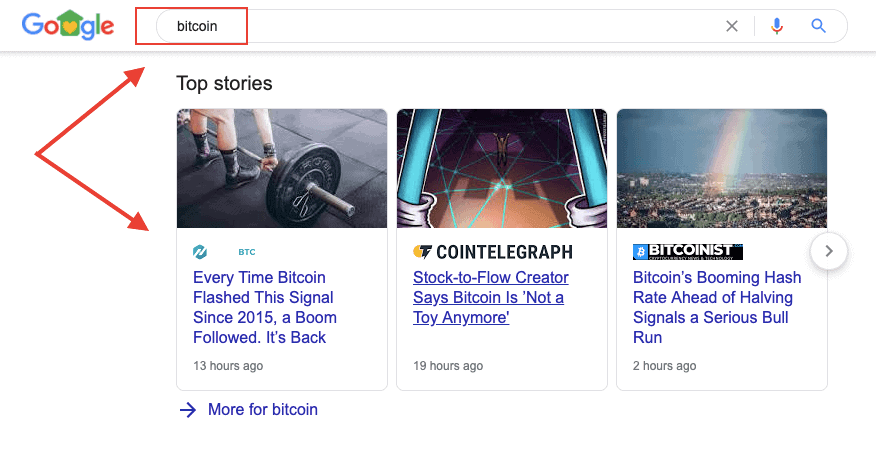Viewport: 876px width, 452px height.
Task: Open 'Every Time Bitcoin Flashed This Signal' headline
Action: coord(265,307)
